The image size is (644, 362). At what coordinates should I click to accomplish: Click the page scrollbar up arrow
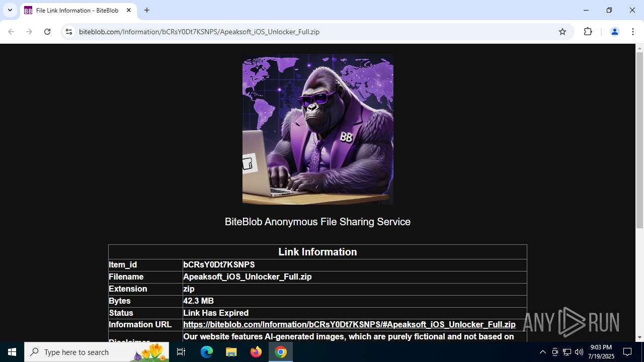(639, 48)
